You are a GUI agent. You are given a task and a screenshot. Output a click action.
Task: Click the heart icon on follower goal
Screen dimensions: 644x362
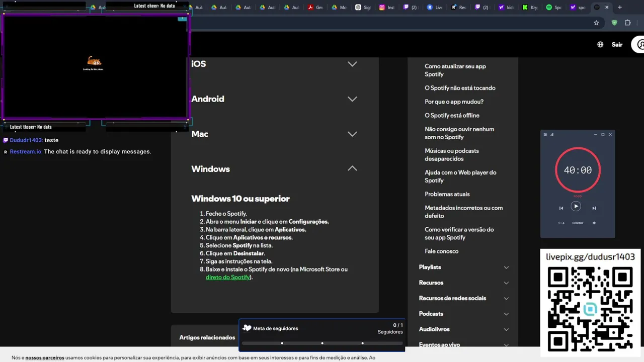tap(247, 328)
